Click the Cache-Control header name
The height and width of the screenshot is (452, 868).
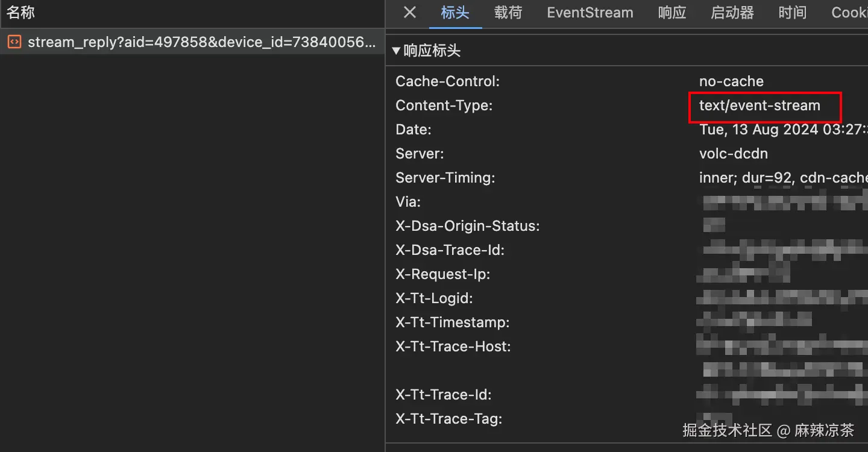pos(447,81)
